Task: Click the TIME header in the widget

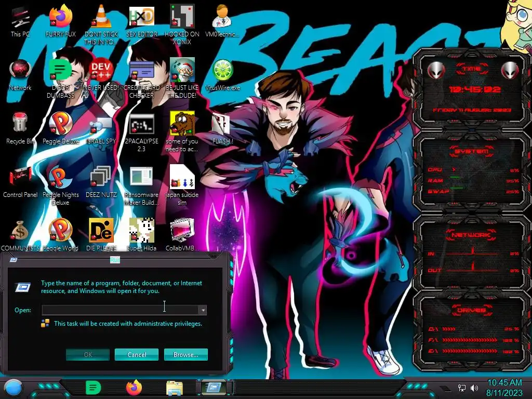Action: [x=472, y=69]
